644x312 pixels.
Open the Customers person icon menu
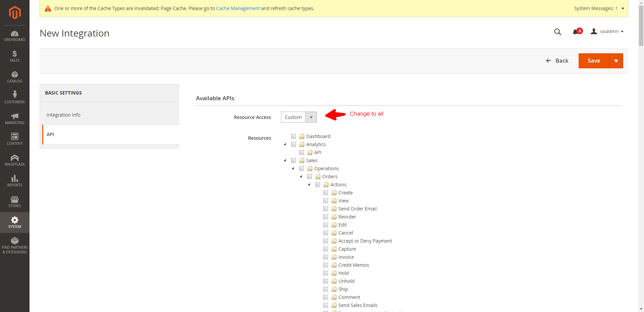[x=15, y=97]
